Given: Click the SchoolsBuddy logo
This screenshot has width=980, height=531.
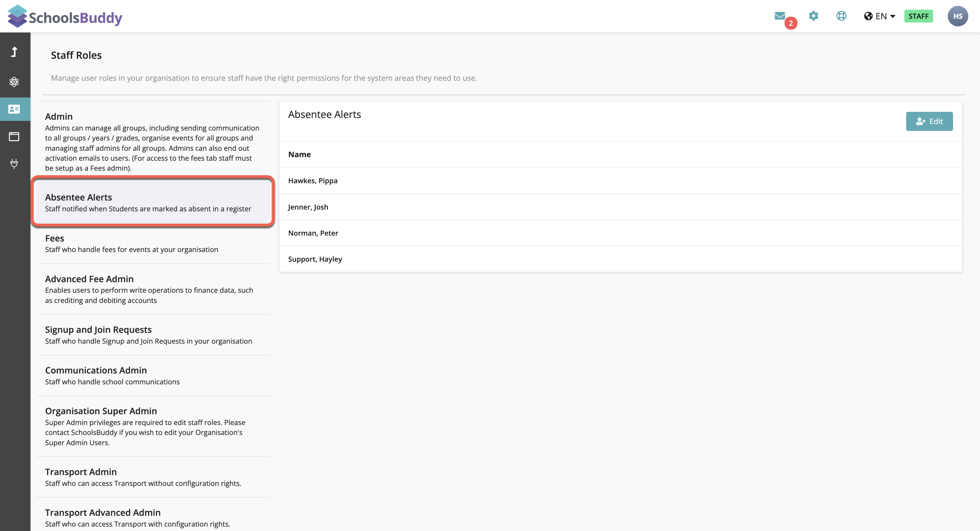Looking at the screenshot, I should 65,17.
